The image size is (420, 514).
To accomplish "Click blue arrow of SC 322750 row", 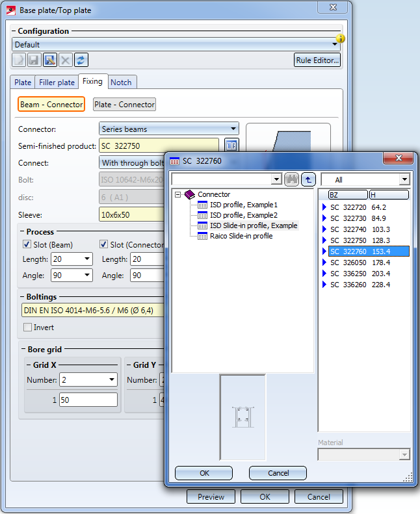I will tap(324, 240).
